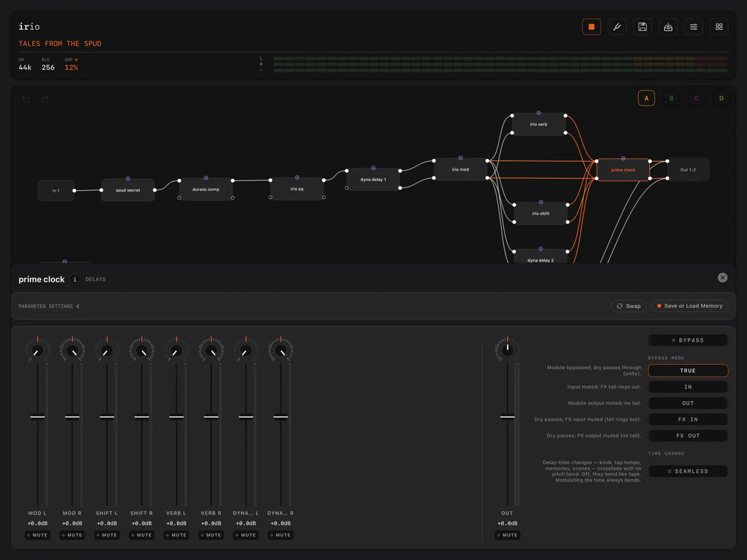Click the VERB R fader handle
This screenshot has width=747, height=560.
click(211, 417)
